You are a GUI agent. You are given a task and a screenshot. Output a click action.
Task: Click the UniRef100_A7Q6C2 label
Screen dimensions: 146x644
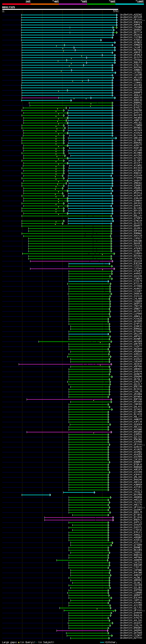(131, 40)
